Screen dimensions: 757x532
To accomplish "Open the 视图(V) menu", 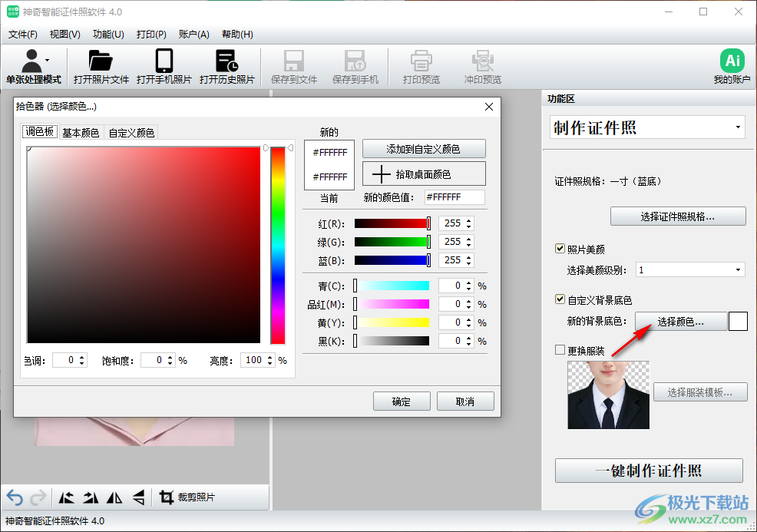I will point(64,35).
